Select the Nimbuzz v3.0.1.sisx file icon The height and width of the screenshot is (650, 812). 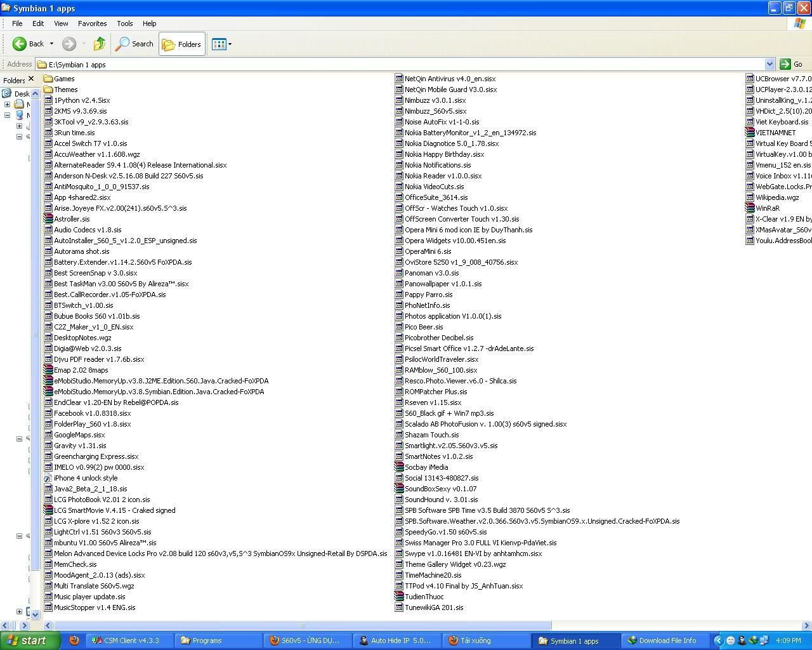point(399,100)
